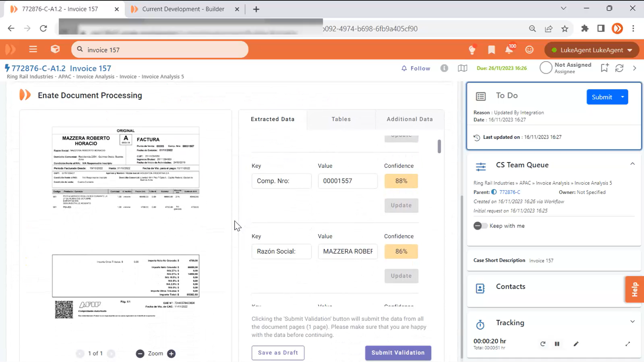Click the Not Assigned assignee circle

(x=546, y=68)
